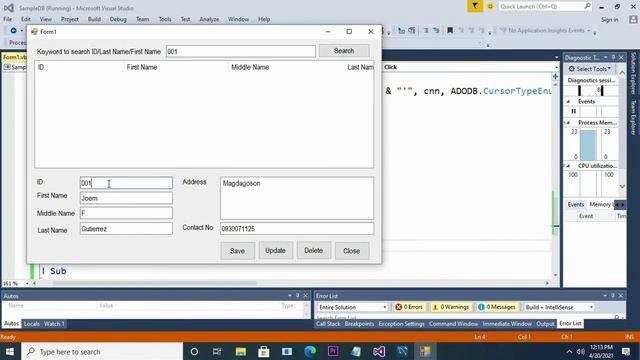640x360 pixels.
Task: Switch to the Watch 1 tab
Action: [x=54, y=324]
